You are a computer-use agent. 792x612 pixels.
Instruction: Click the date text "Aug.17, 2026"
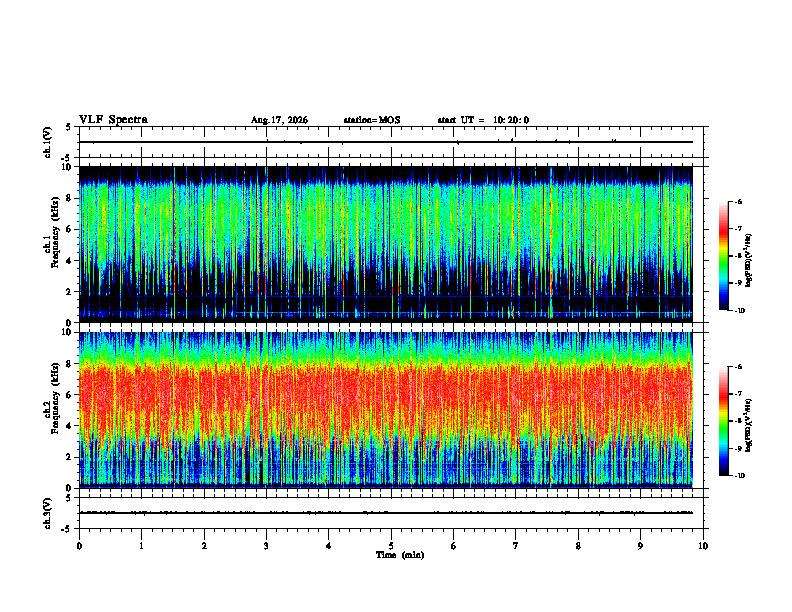(279, 120)
